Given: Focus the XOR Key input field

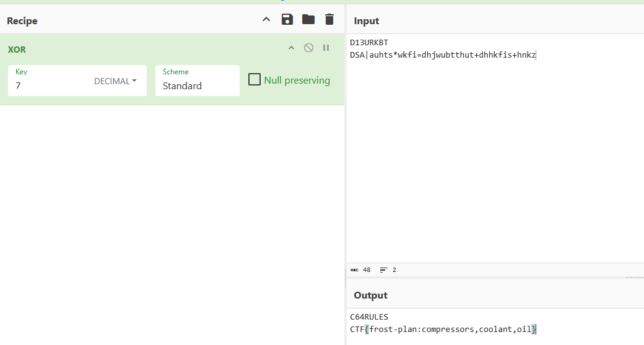Looking at the screenshot, I should pos(50,86).
